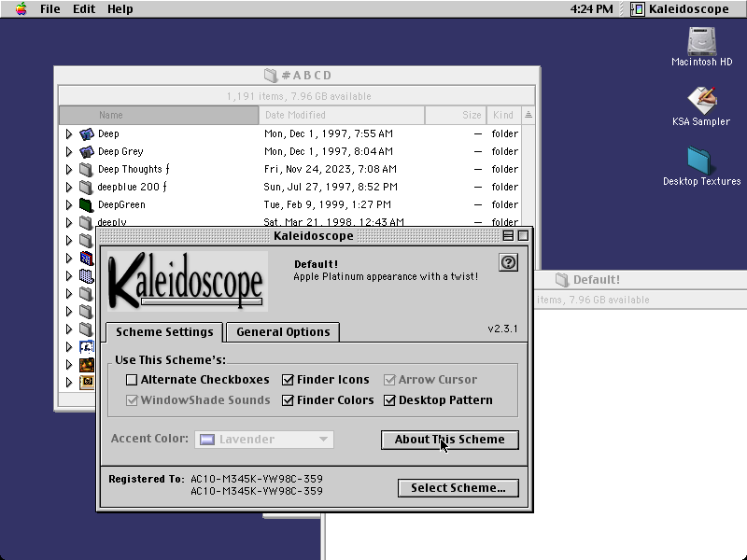Image resolution: width=747 pixels, height=560 pixels.
Task: Expand the Deep Thoughts ƒ folder triangle
Action: [x=69, y=169]
